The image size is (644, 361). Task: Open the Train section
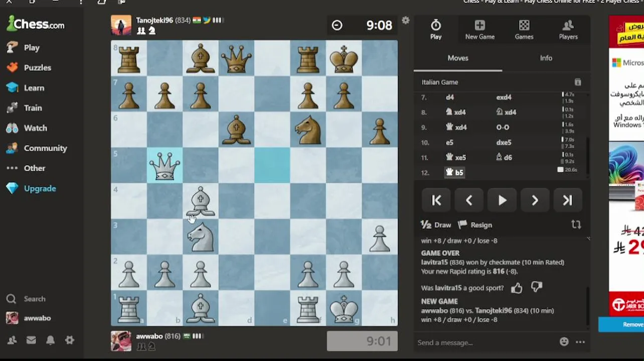coord(24,108)
